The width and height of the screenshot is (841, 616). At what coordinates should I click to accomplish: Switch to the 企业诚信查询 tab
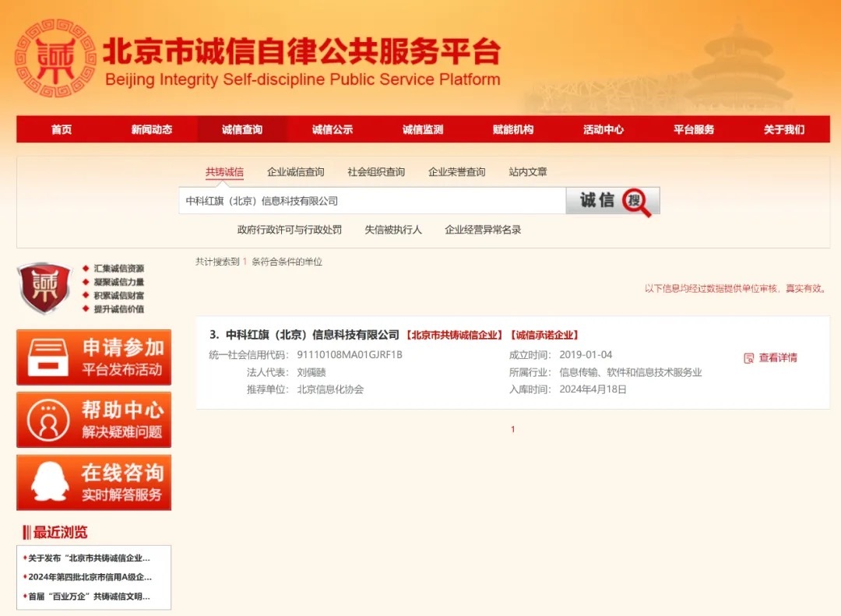(x=296, y=172)
